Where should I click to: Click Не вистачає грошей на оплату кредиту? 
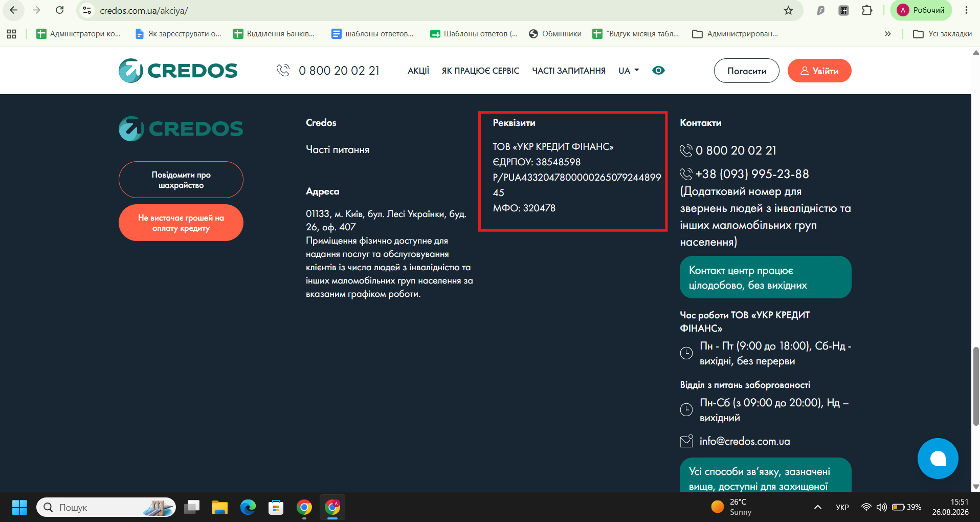click(181, 223)
